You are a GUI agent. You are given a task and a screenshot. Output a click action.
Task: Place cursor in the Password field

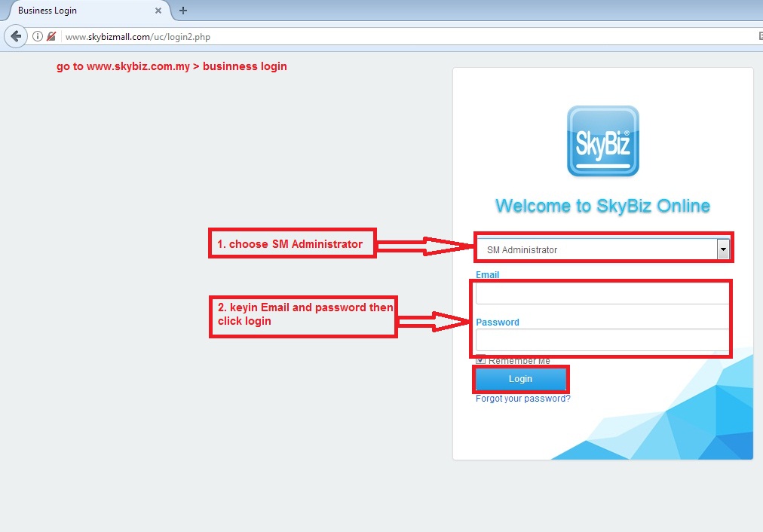click(x=601, y=341)
